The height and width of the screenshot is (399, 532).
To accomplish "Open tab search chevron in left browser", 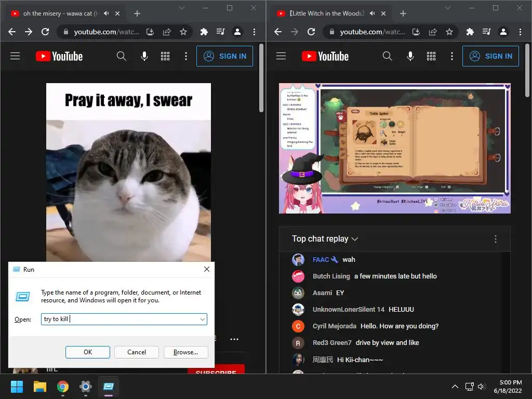I will click(x=182, y=8).
